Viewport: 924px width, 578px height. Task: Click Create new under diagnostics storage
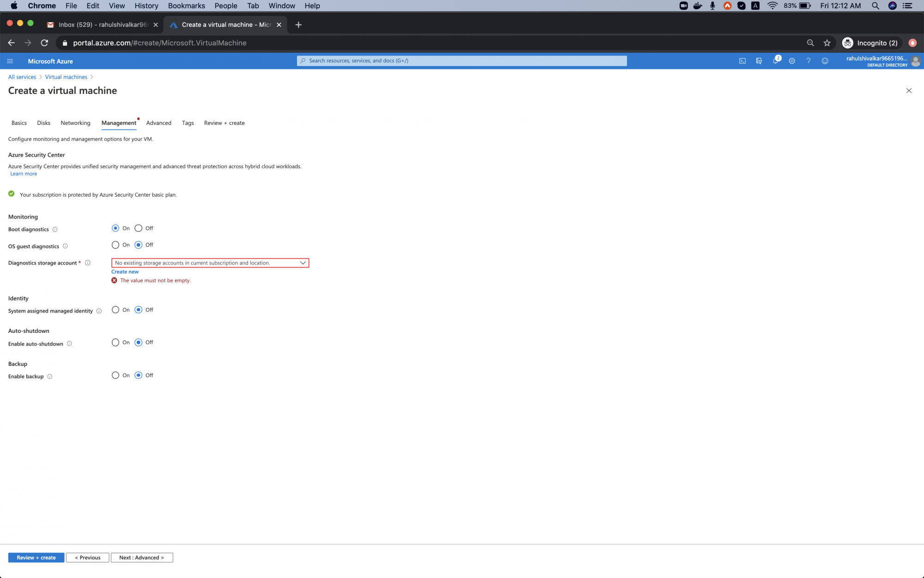tap(125, 271)
